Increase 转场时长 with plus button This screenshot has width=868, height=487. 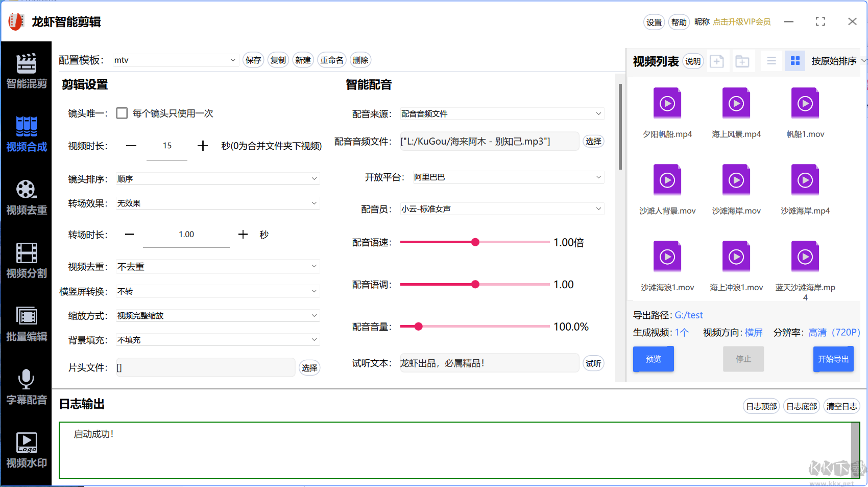[243, 234]
